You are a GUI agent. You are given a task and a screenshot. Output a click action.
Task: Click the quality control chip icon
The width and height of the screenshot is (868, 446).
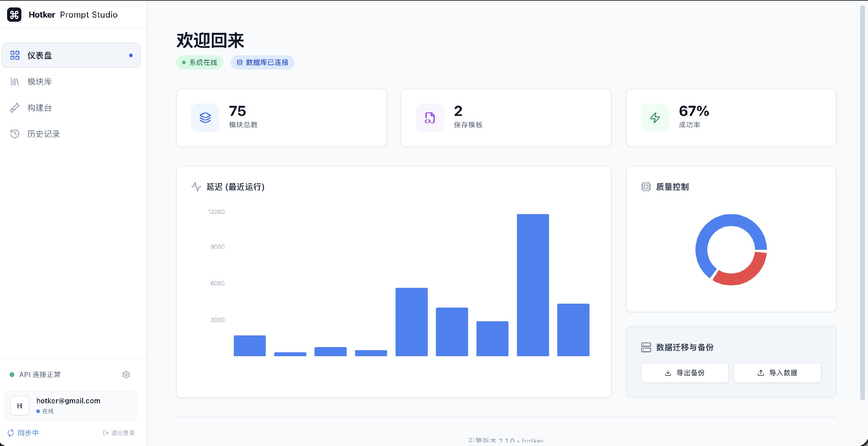pyautogui.click(x=646, y=187)
